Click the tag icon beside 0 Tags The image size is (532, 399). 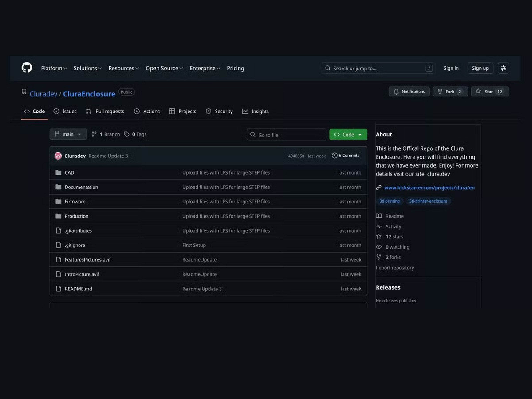click(x=127, y=134)
